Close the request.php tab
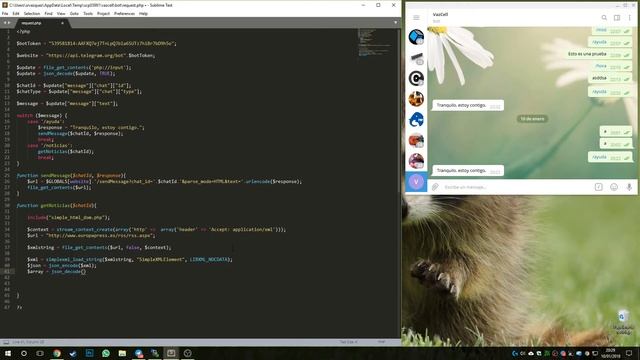This screenshot has width=640, height=360. tap(62, 23)
